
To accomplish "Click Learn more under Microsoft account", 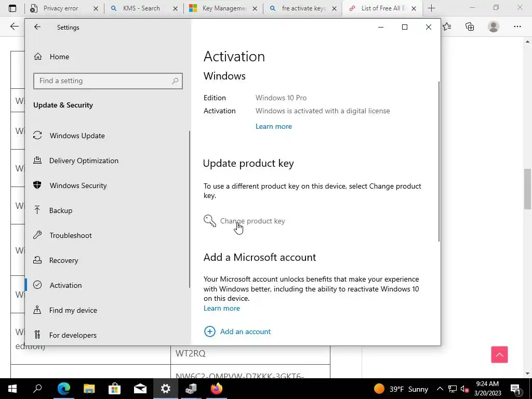I will coord(221,308).
